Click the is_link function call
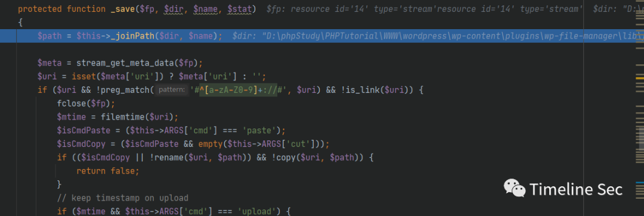The width and height of the screenshot is (644, 216). [x=364, y=90]
